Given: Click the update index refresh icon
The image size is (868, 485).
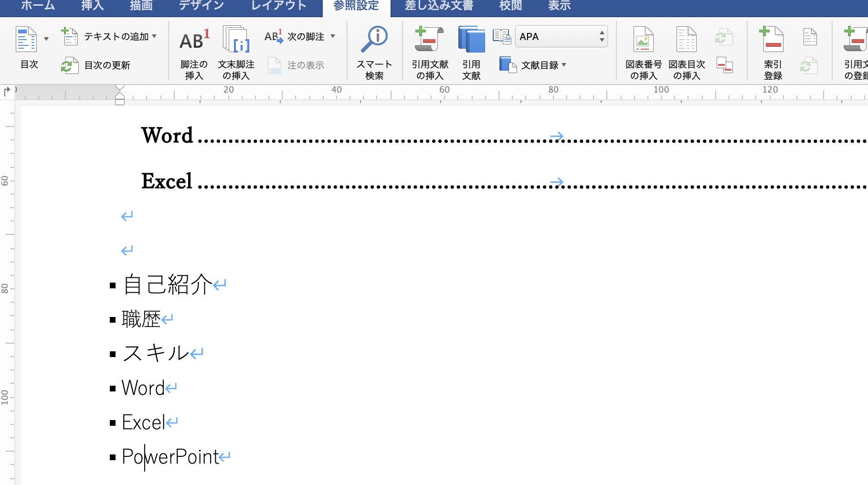Looking at the screenshot, I should click(809, 65).
